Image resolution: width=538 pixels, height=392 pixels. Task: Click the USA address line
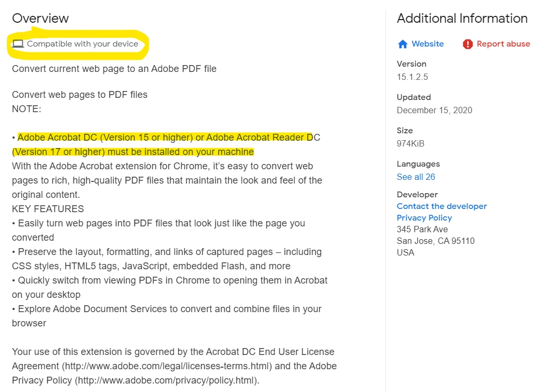point(406,253)
